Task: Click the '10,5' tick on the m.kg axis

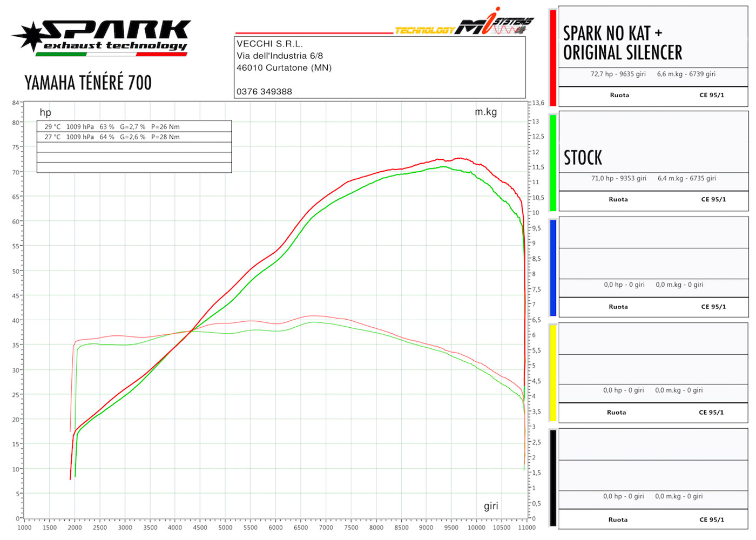Action: tap(538, 198)
